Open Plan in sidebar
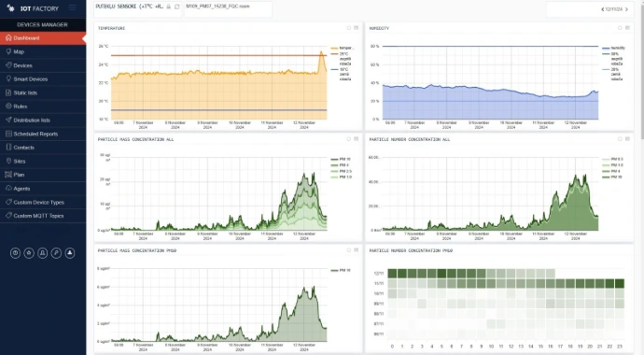This screenshot has width=644, height=355. coord(43,175)
